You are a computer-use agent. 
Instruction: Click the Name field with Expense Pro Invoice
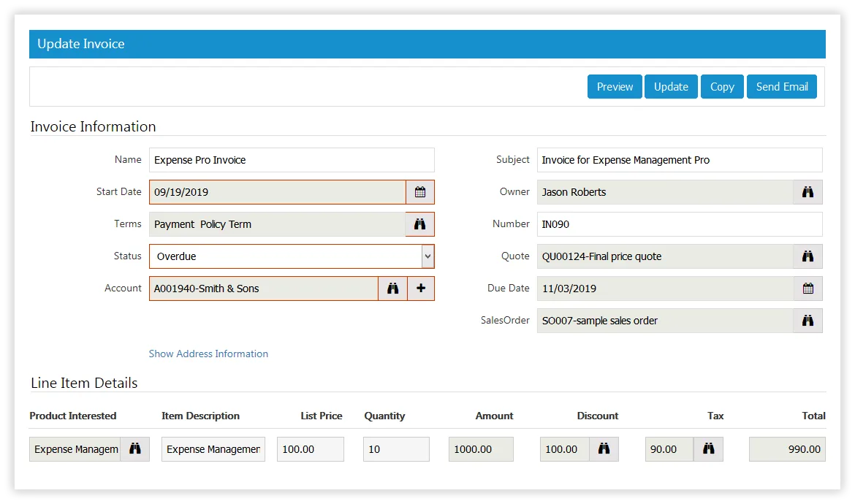point(292,160)
